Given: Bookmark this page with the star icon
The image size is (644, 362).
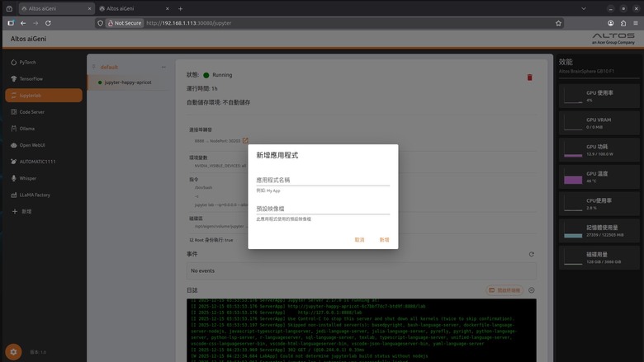Looking at the screenshot, I should (x=558, y=23).
